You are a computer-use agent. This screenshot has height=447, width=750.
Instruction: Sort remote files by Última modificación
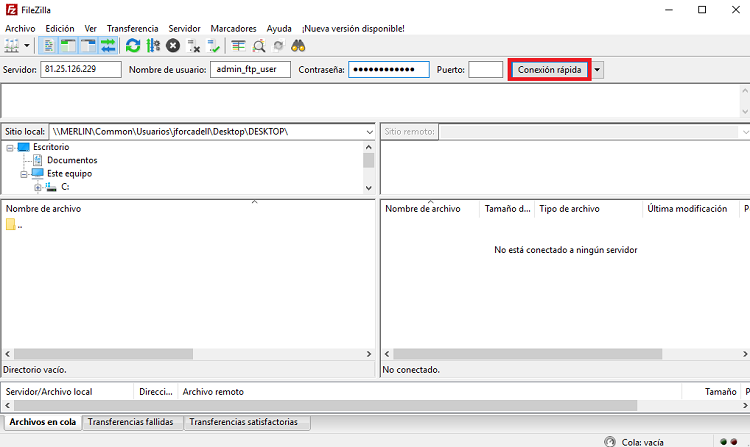point(687,209)
